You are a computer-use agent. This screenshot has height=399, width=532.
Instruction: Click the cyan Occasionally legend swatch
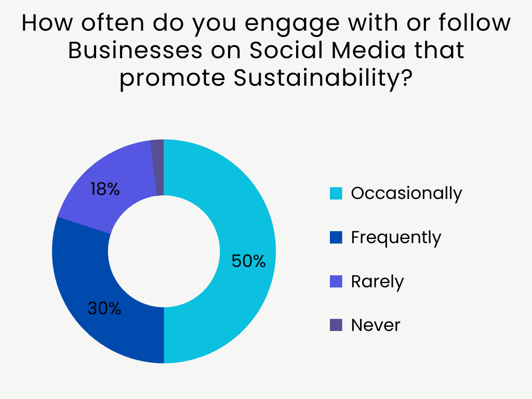[336, 193]
